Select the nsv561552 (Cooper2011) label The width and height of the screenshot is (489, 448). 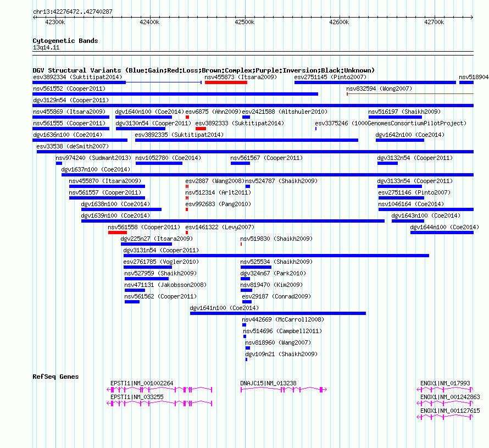69,89
